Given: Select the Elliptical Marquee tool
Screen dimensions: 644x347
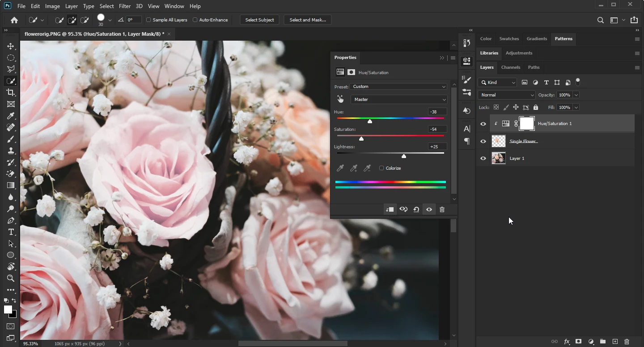Looking at the screenshot, I should click(x=11, y=58).
